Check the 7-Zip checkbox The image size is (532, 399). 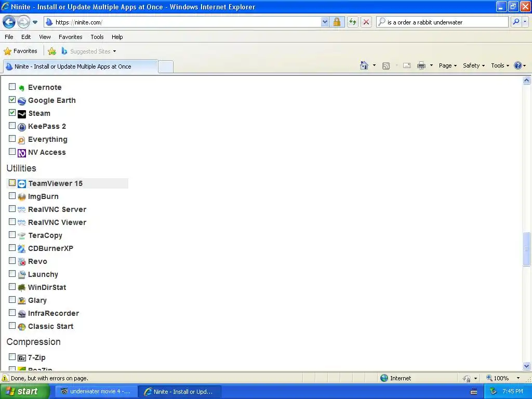click(x=12, y=356)
